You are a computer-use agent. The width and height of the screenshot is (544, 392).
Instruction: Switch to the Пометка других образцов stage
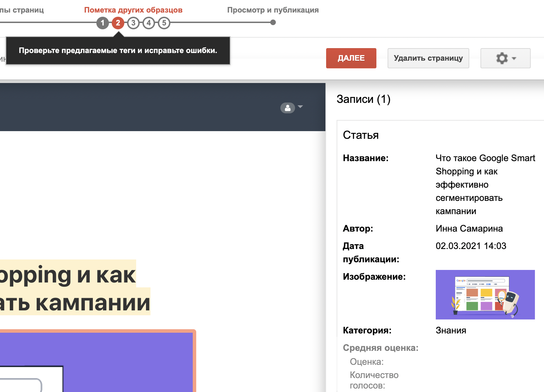pyautogui.click(x=133, y=10)
